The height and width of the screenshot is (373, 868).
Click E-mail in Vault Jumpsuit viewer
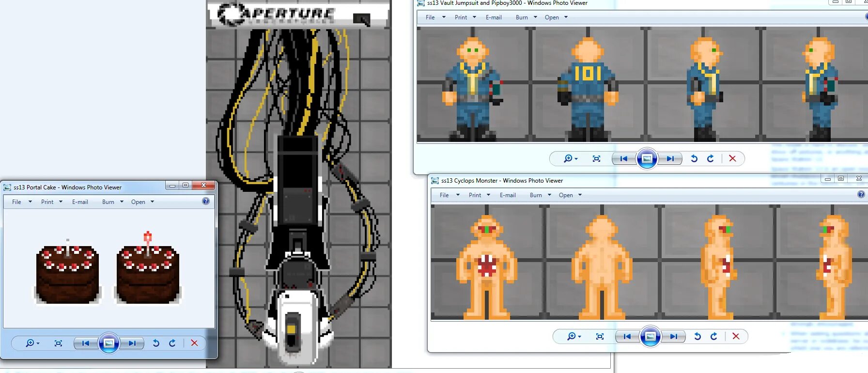(x=494, y=17)
